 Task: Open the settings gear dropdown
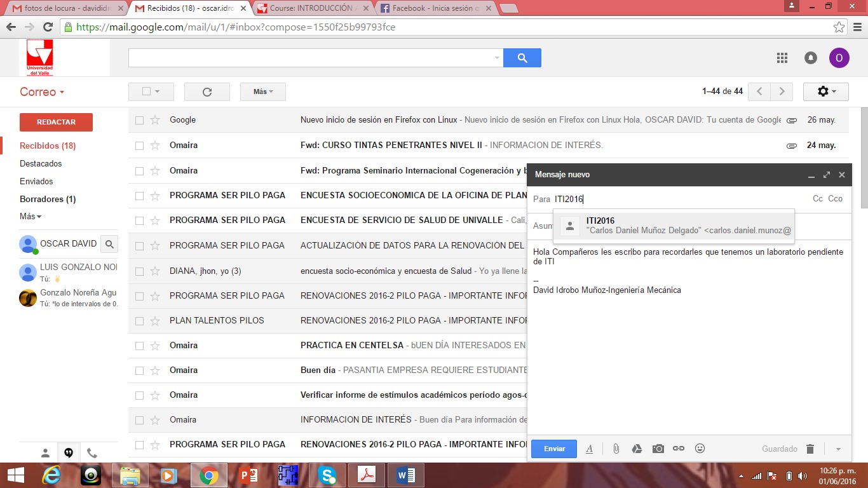[x=826, y=91]
